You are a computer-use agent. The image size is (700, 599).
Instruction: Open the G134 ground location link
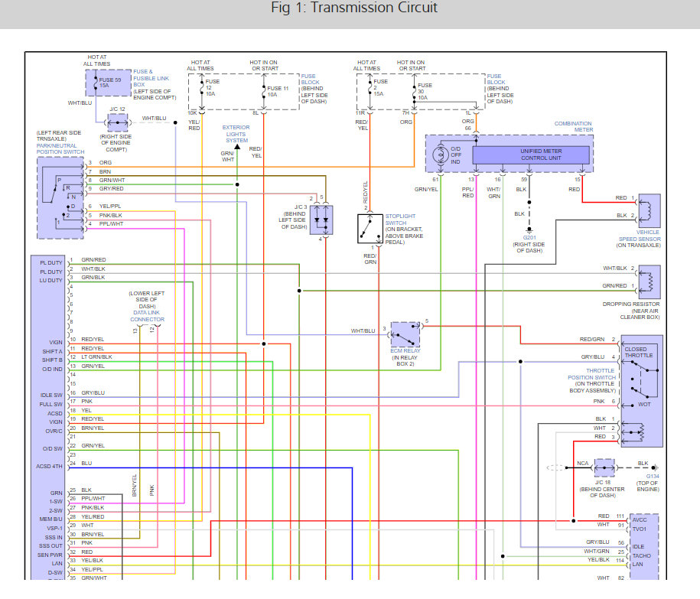[653, 477]
